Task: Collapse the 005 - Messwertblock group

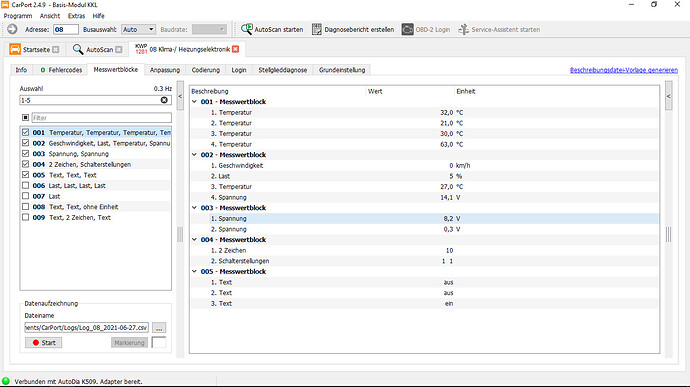Action: [x=195, y=271]
